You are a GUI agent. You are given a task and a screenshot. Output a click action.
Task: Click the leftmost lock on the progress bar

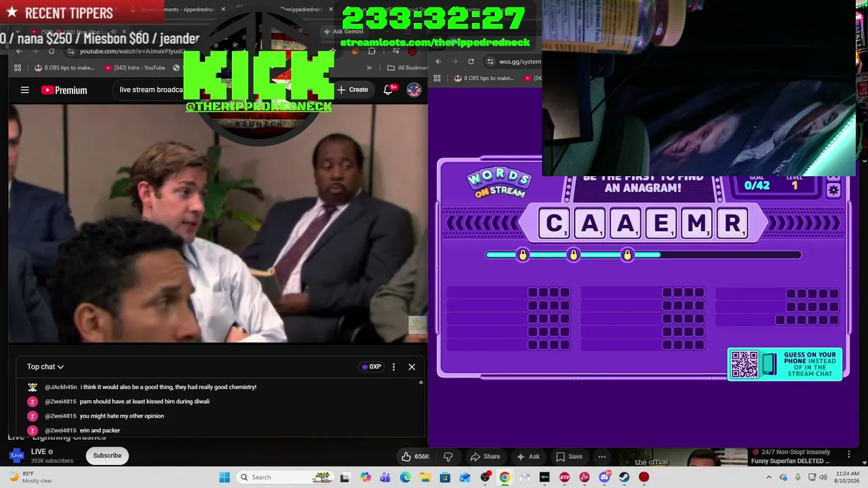tap(523, 255)
